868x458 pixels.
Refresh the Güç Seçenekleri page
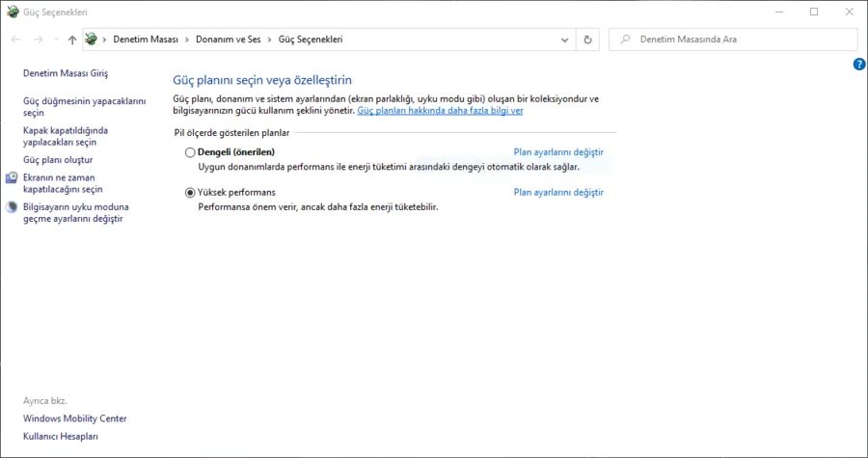click(588, 40)
